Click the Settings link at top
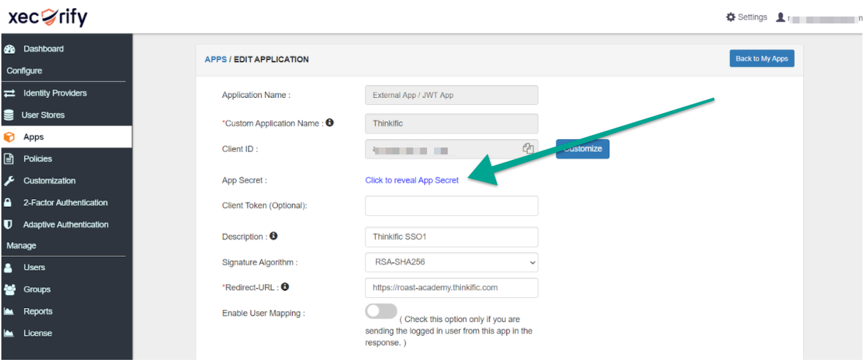This screenshot has height=364, width=868. 752,17
